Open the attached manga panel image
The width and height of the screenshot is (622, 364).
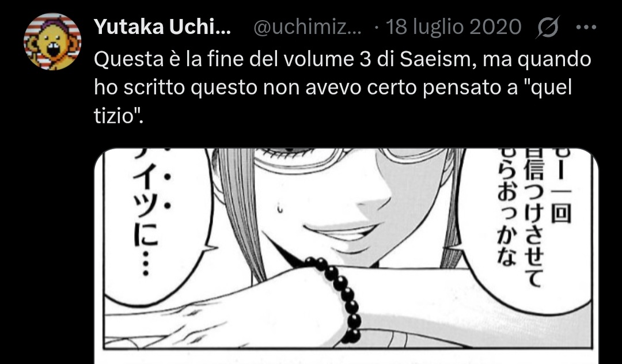point(346,256)
